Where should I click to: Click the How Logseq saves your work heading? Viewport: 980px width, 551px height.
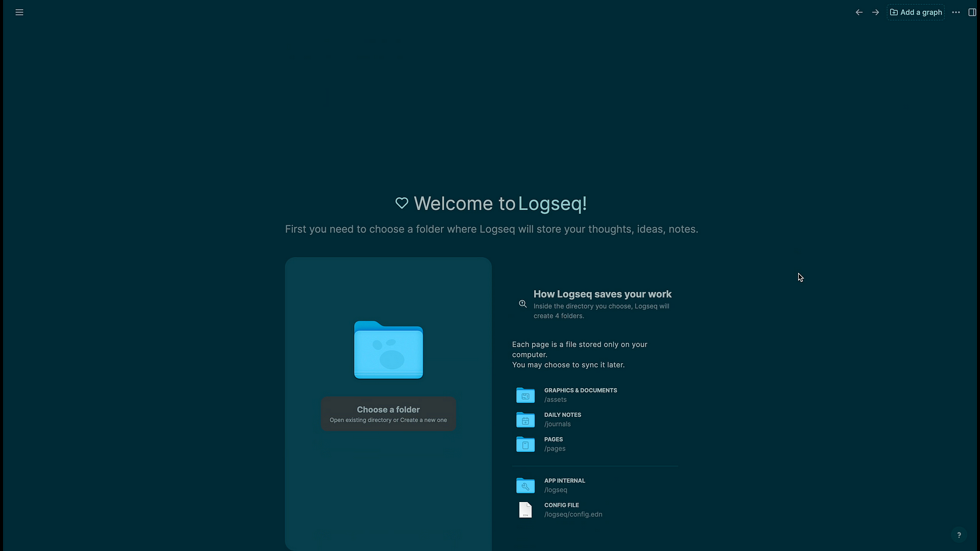point(602,294)
